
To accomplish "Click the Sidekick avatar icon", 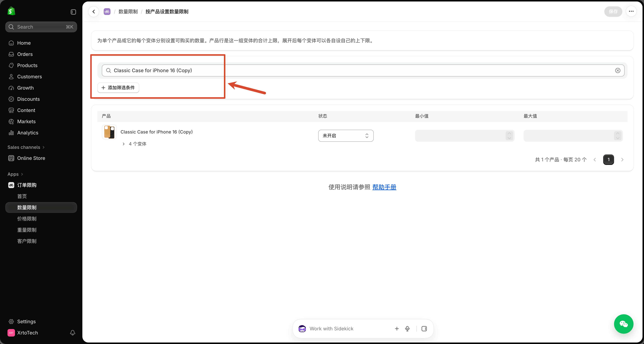I will [x=302, y=328].
